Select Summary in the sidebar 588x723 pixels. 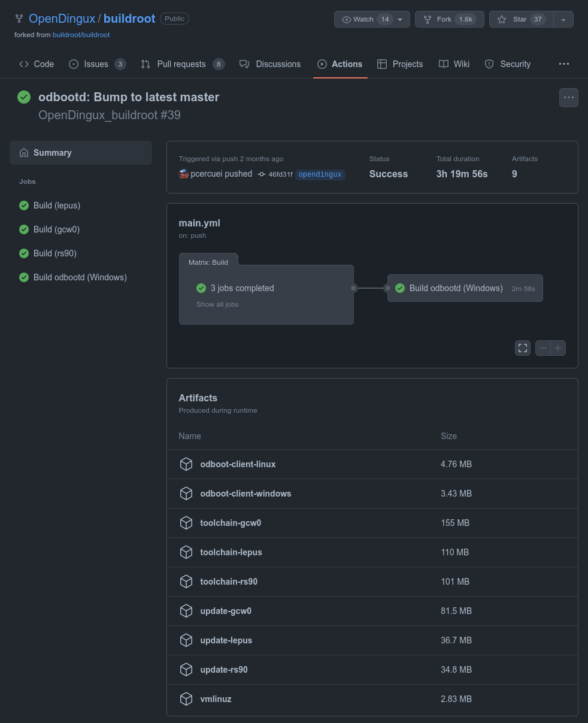(x=81, y=153)
